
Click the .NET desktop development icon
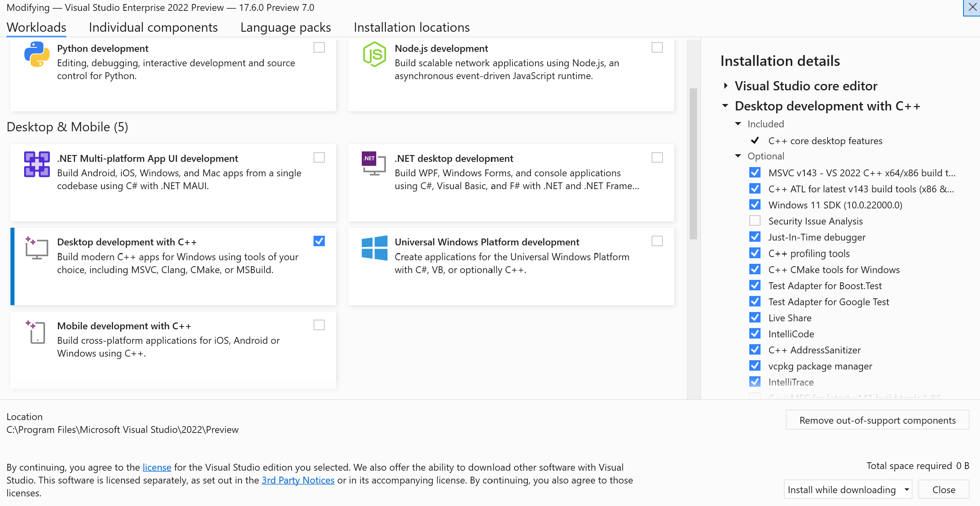(373, 166)
